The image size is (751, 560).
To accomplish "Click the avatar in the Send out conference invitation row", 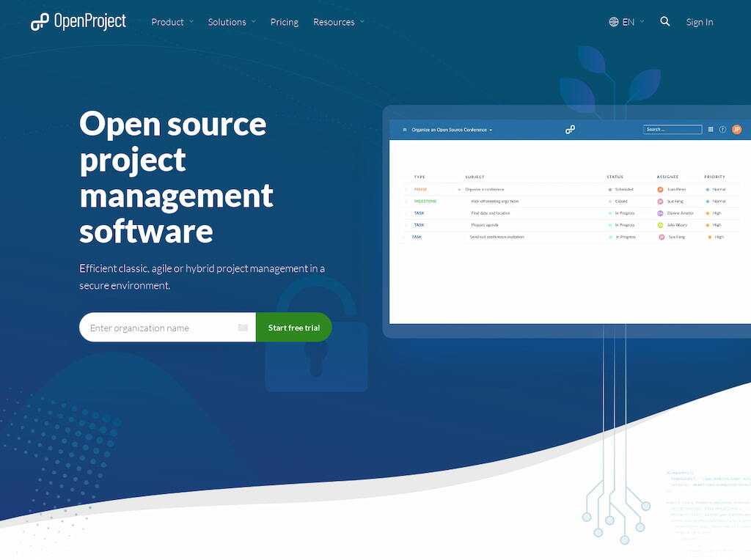I will click(662, 237).
